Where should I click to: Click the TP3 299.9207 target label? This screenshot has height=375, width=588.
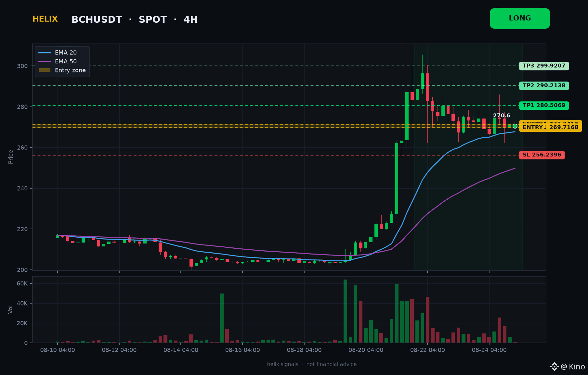point(544,66)
